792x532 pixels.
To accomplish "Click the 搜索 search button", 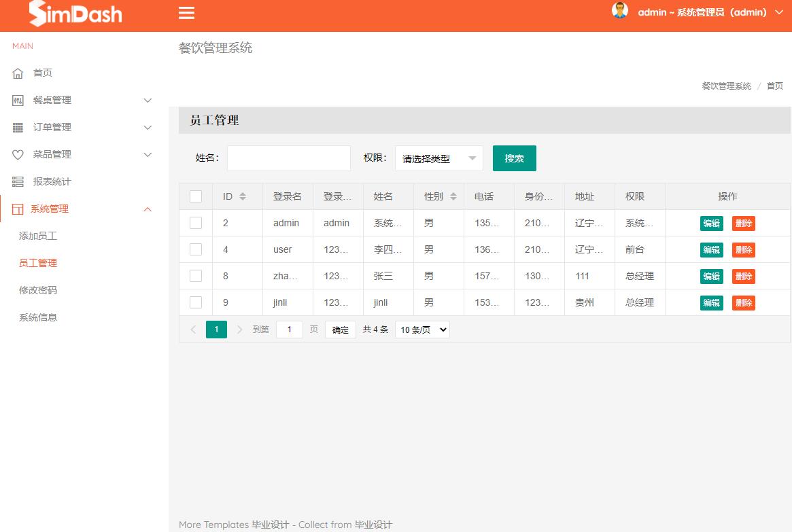I will tap(514, 158).
